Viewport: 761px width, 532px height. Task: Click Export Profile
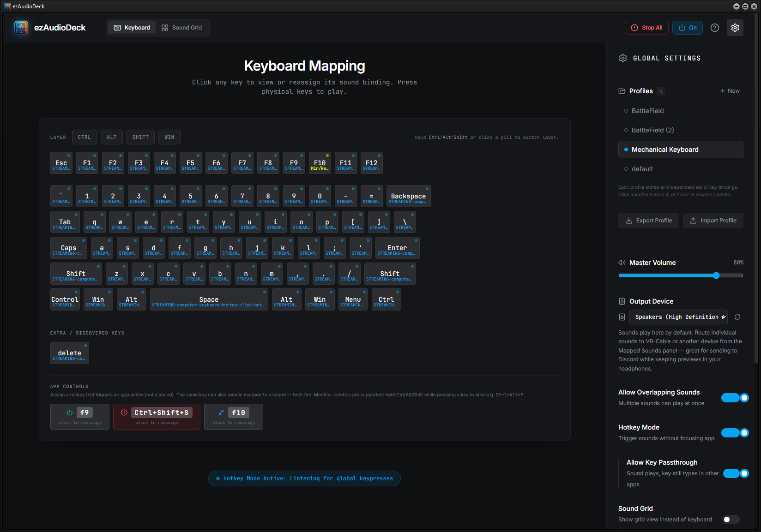click(648, 221)
